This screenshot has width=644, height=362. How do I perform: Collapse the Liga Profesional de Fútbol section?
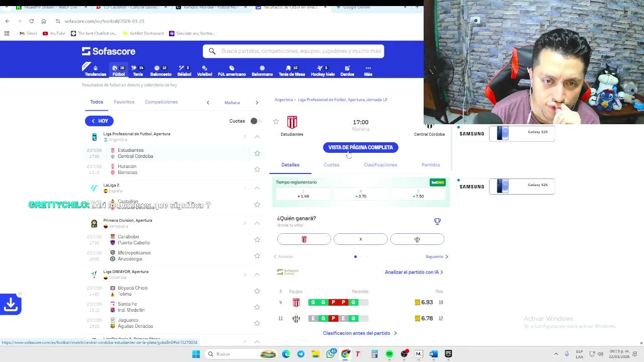pyautogui.click(x=257, y=137)
